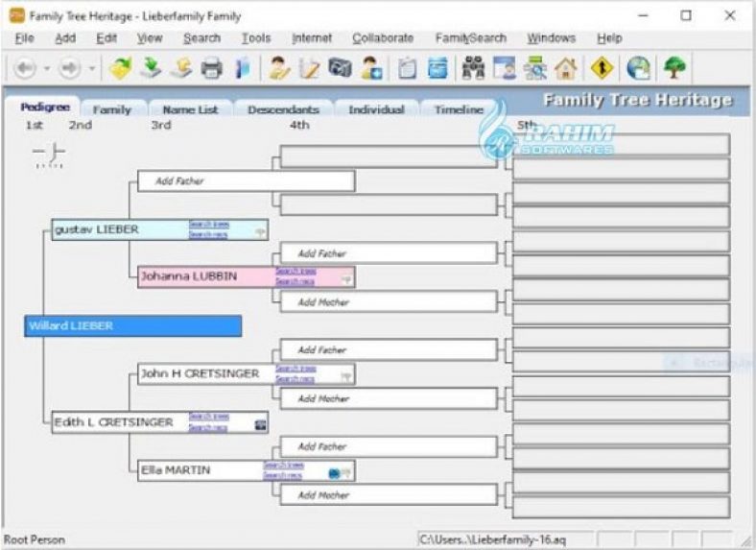
Task: Open the Search menu
Action: tap(202, 38)
